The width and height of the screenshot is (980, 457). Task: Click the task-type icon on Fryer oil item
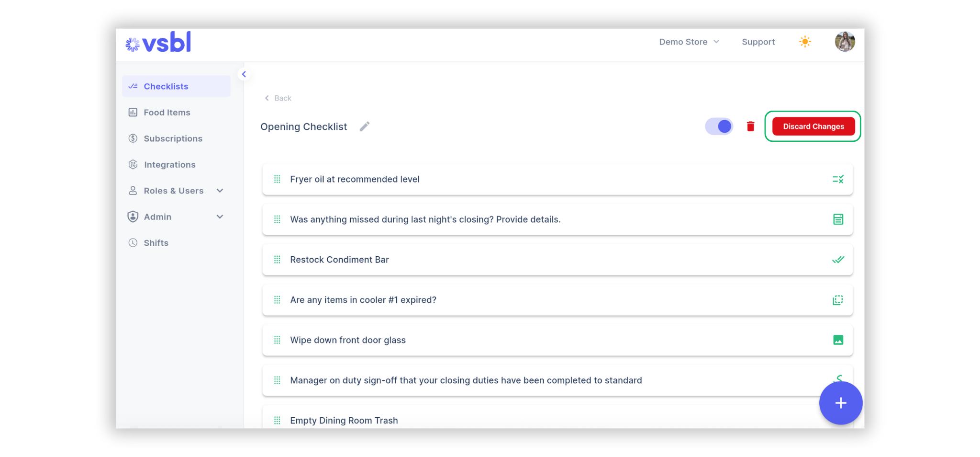click(x=838, y=179)
